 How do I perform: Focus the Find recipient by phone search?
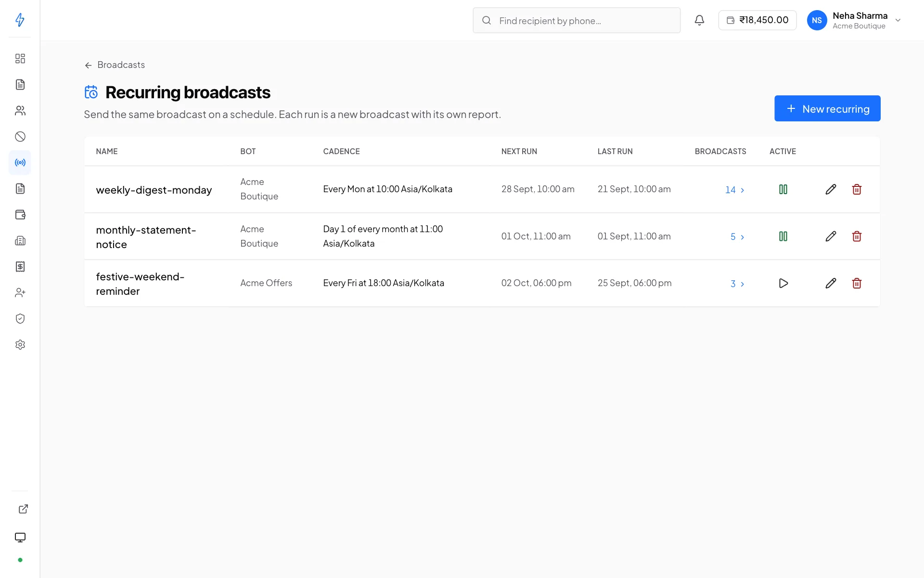pyautogui.click(x=577, y=20)
